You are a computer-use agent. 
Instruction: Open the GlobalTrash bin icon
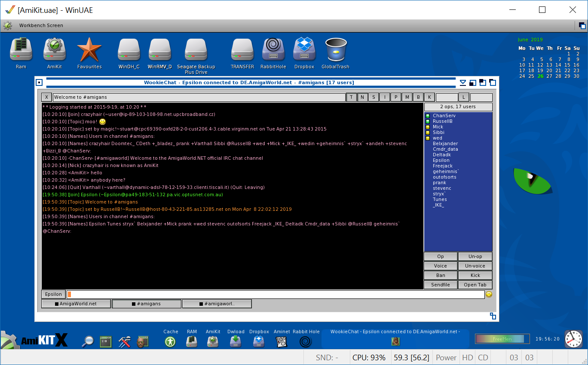point(336,49)
